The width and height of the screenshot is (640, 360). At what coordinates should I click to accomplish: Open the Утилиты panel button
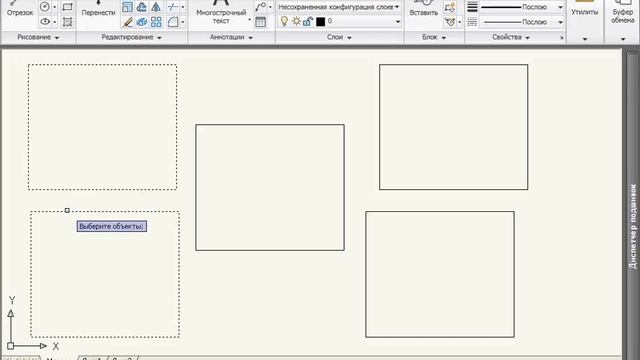(x=584, y=9)
